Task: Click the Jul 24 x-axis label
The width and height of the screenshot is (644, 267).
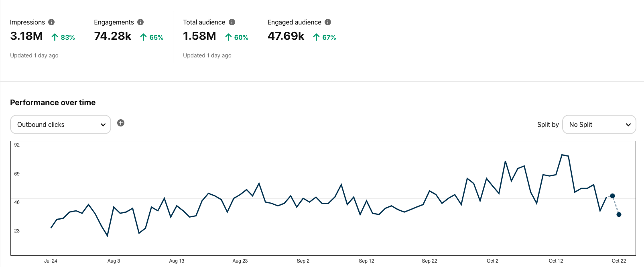Action: 51,261
